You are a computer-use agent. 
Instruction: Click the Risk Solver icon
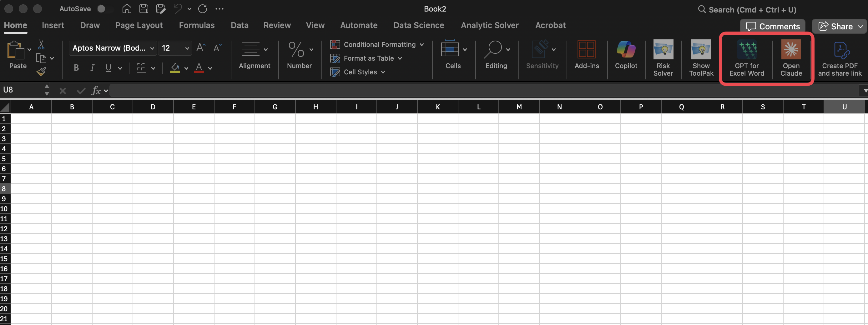(x=663, y=57)
